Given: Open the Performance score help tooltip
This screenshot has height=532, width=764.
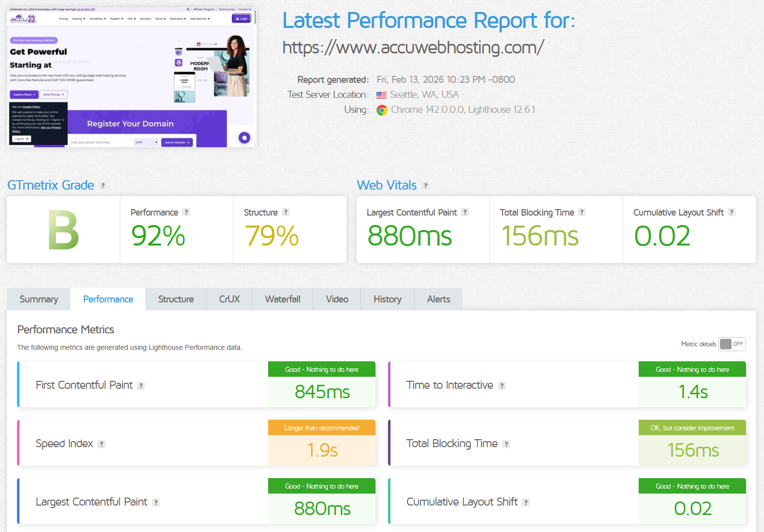Looking at the screenshot, I should tap(186, 212).
